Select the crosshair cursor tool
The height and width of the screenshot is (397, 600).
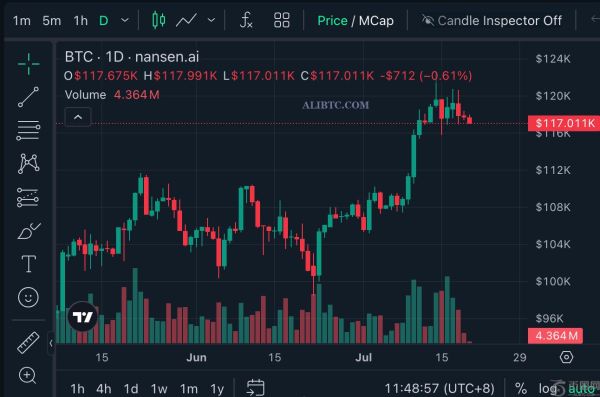pyautogui.click(x=28, y=64)
